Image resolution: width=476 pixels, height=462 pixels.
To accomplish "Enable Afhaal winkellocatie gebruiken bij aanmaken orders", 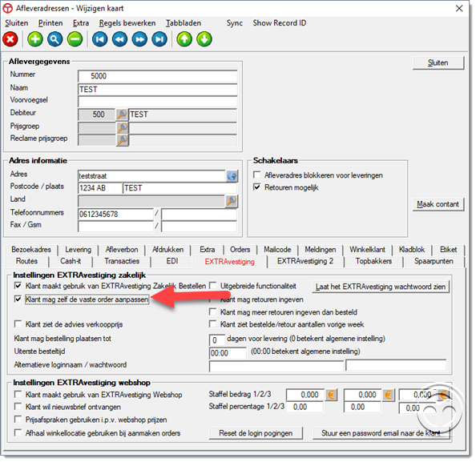I will click(18, 433).
